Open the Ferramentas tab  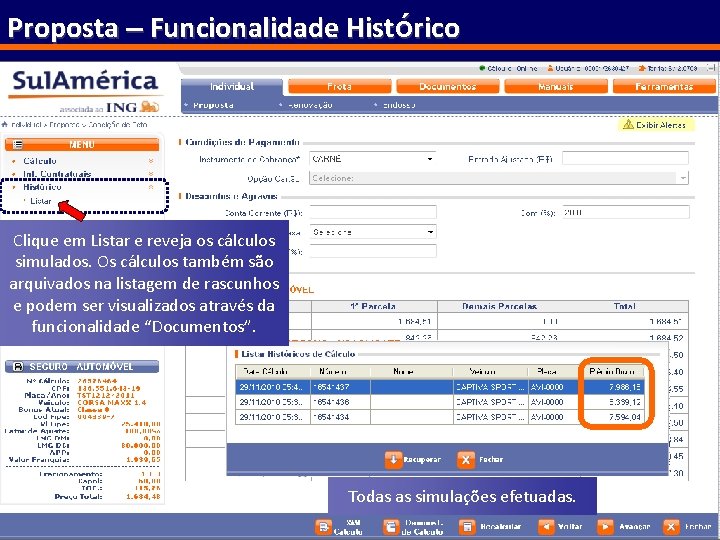(x=664, y=86)
